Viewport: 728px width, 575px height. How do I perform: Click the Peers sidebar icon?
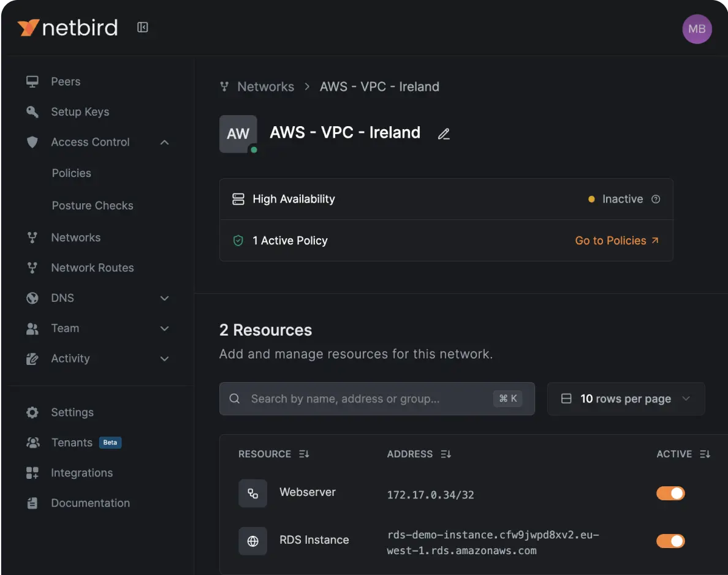[x=32, y=81]
